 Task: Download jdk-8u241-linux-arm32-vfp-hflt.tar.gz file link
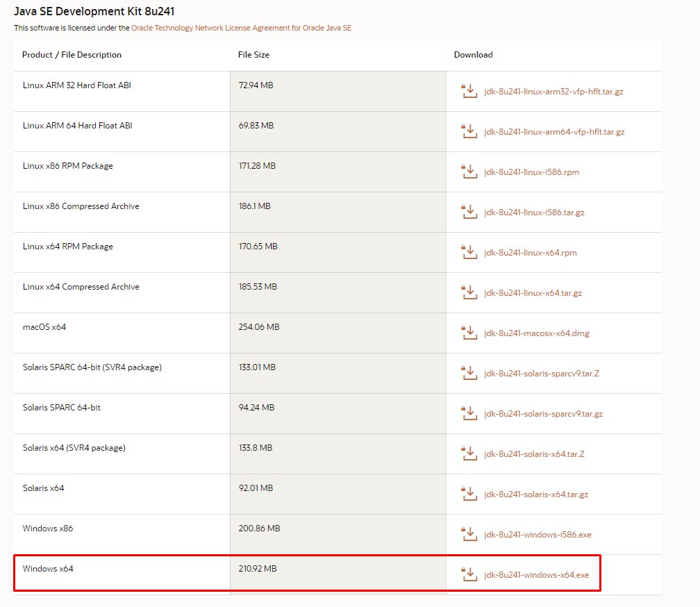coord(553,92)
